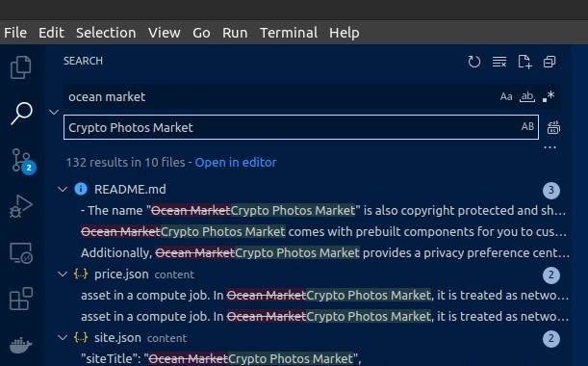Open the Terminal menu
Viewport: 588px width, 366px height.
289,33
